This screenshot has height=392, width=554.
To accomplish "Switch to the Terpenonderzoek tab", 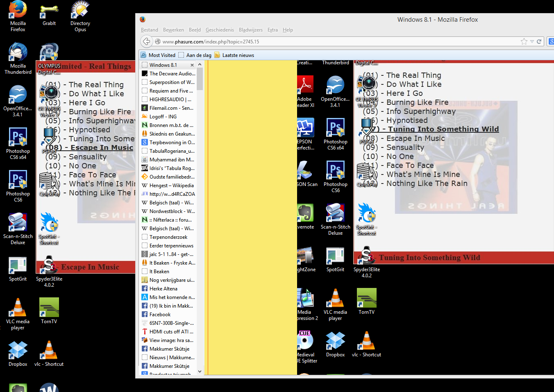I will click(x=168, y=237).
